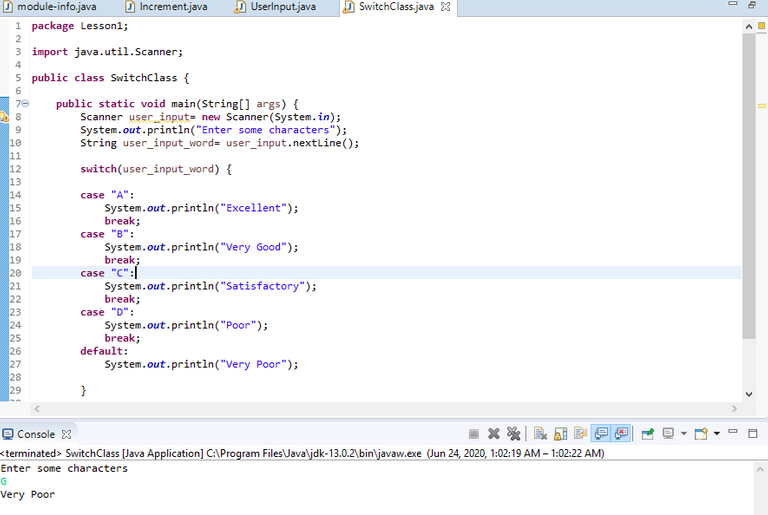
Task: Switch to the UserInput.java tab
Action: [x=276, y=7]
